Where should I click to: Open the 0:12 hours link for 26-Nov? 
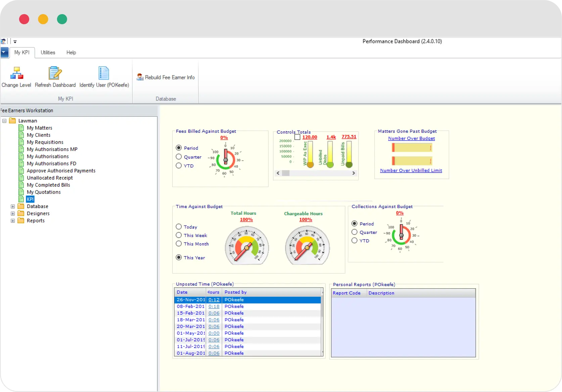point(214,300)
